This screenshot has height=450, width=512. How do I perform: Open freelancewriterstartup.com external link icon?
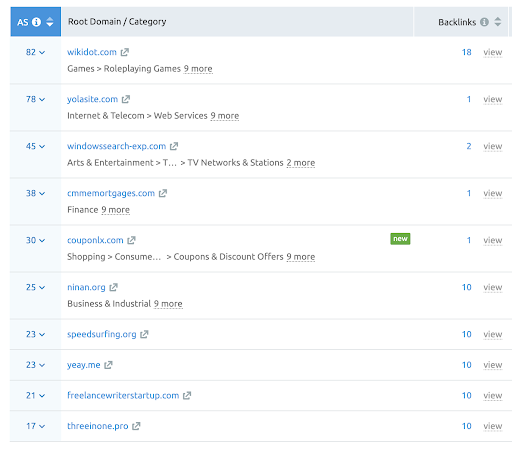[187, 395]
